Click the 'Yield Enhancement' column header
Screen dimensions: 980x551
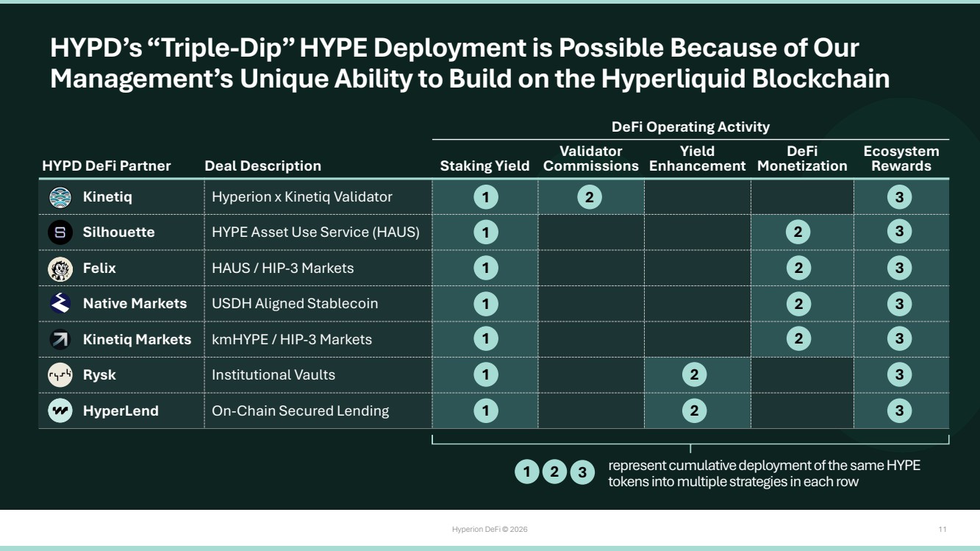[697, 159]
